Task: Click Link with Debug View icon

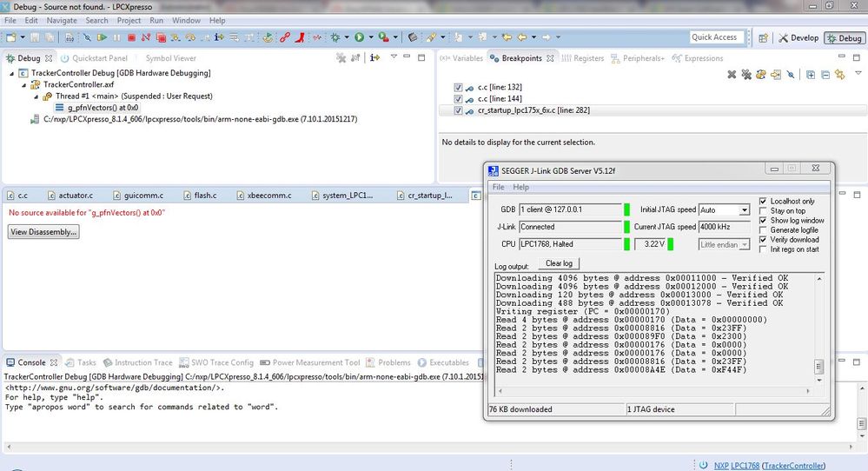Action: click(840, 74)
